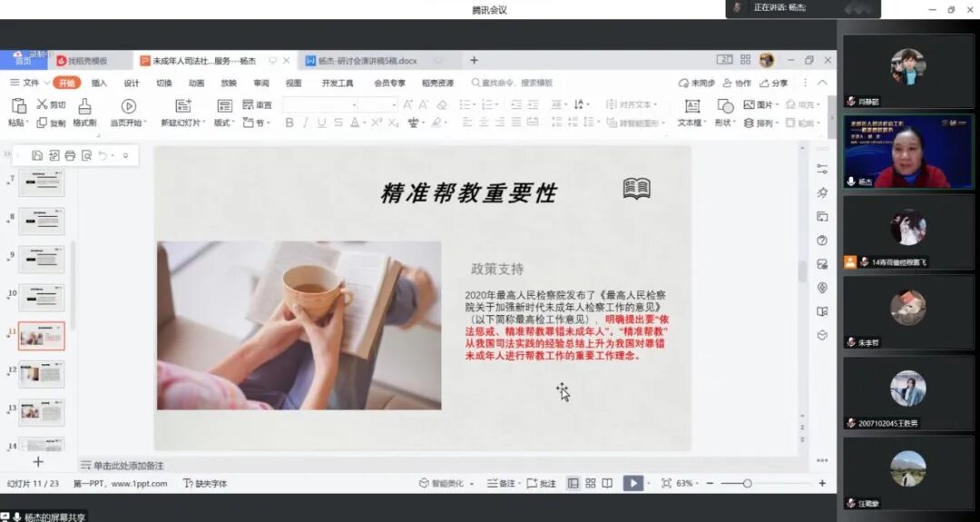
Task: Click the Subscript X₂ icon
Action: coord(393,123)
